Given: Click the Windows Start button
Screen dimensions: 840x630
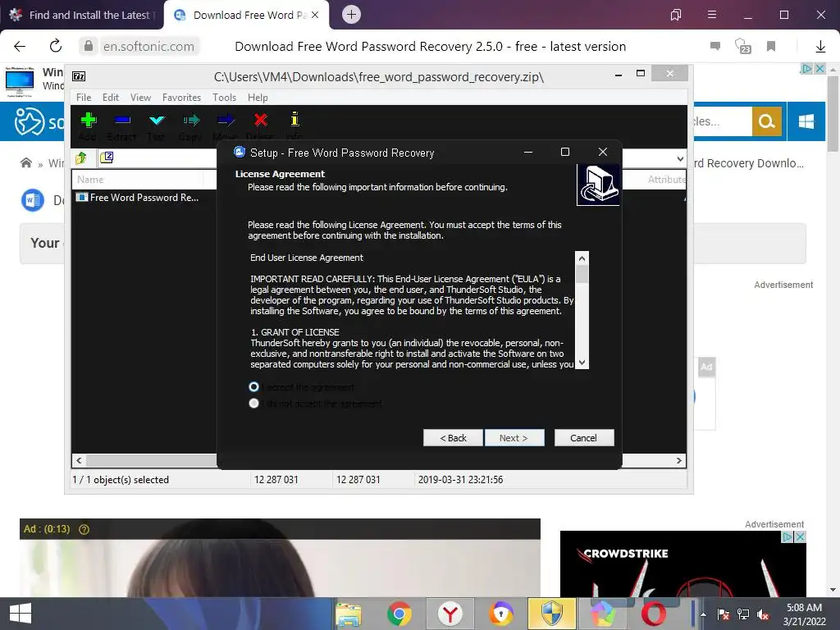Looking at the screenshot, I should click(21, 614).
